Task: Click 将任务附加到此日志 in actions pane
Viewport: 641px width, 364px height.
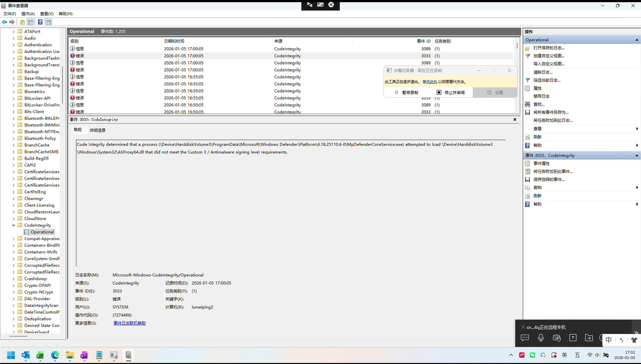Action: (553, 120)
